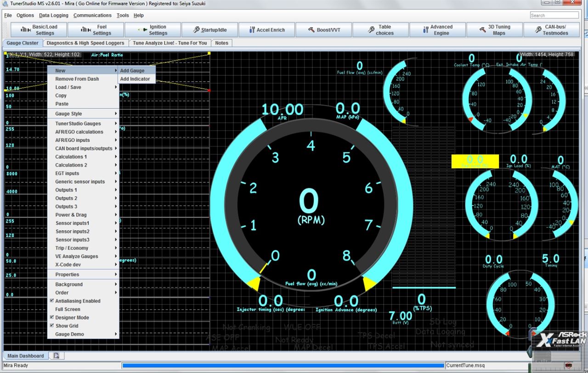Select Full Screen menu entry
The width and height of the screenshot is (588, 373).
[83, 309]
